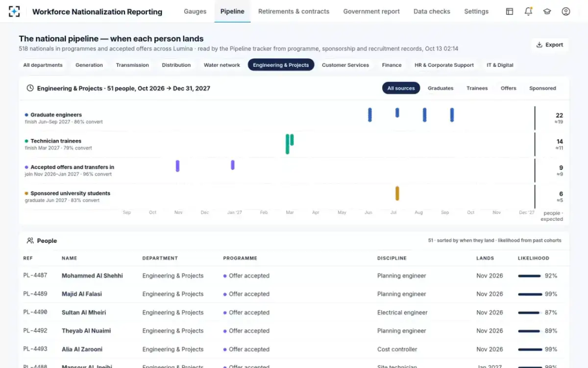Select the Accepted offers November marker

(177, 166)
